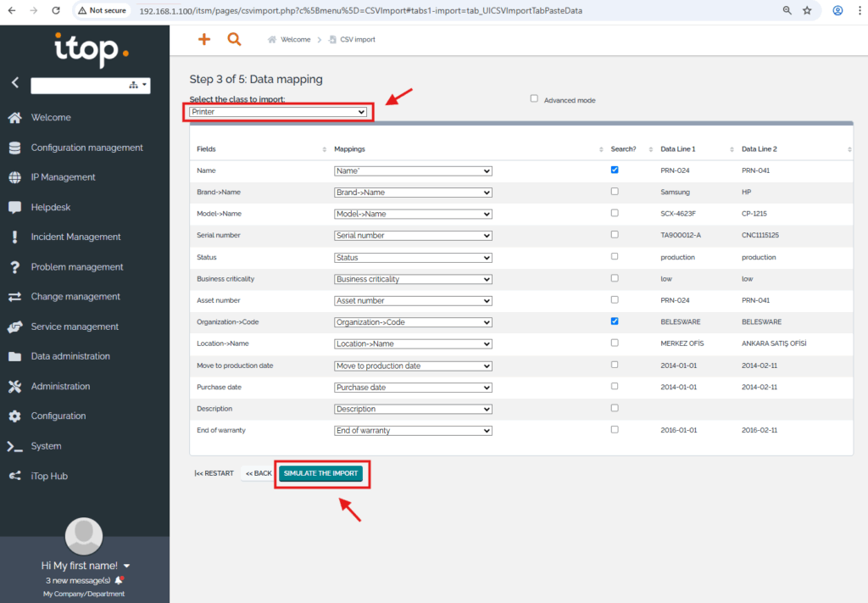Viewport: 868px width, 603px height.
Task: Open the Brand->Name mapping dropdown
Action: 413,193
